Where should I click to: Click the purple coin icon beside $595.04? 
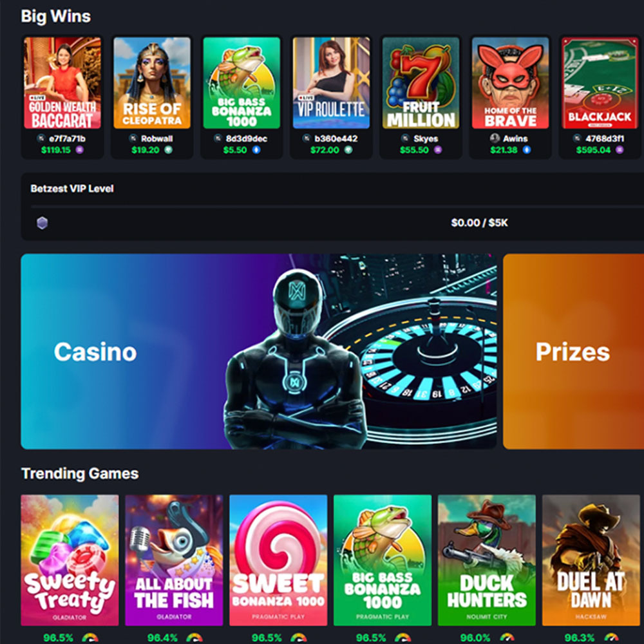point(620,150)
